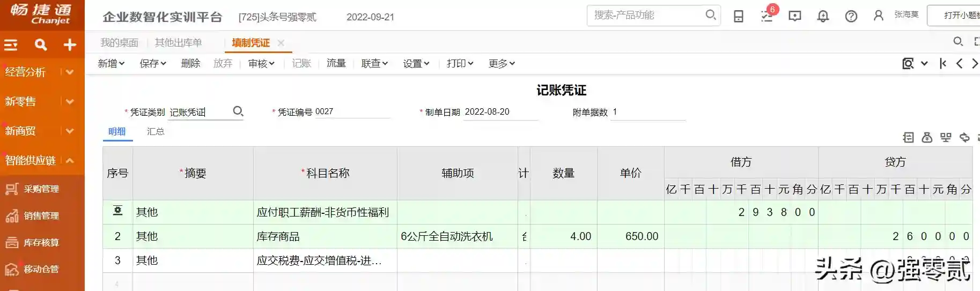Open the 保存 dropdown
Viewport: 980px width, 291px height.
pyautogui.click(x=153, y=64)
